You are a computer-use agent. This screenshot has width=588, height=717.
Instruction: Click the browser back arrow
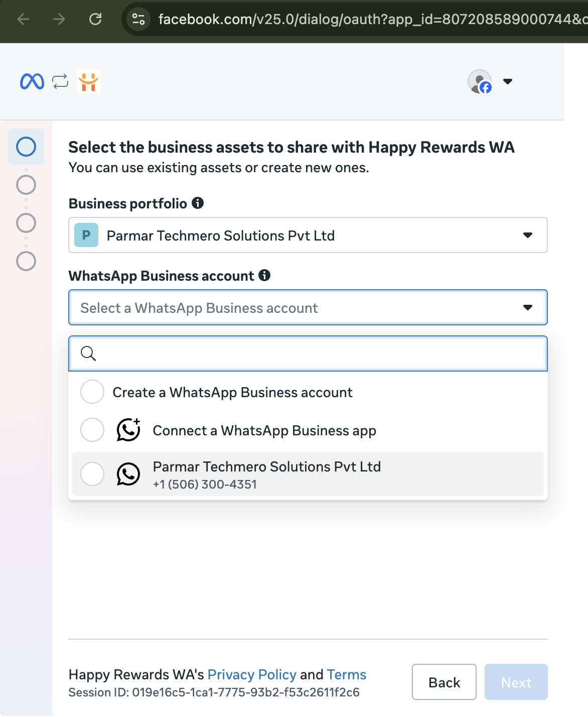pyautogui.click(x=23, y=19)
